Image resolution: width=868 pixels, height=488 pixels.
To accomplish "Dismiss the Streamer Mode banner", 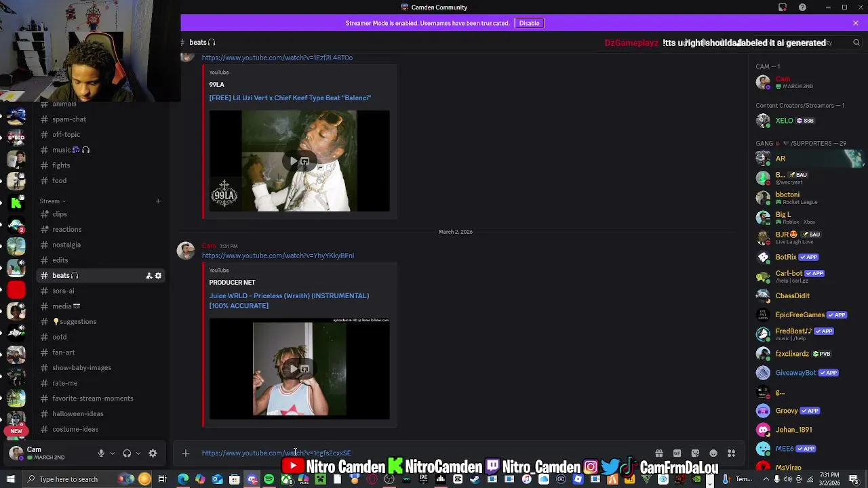I will pos(856,23).
